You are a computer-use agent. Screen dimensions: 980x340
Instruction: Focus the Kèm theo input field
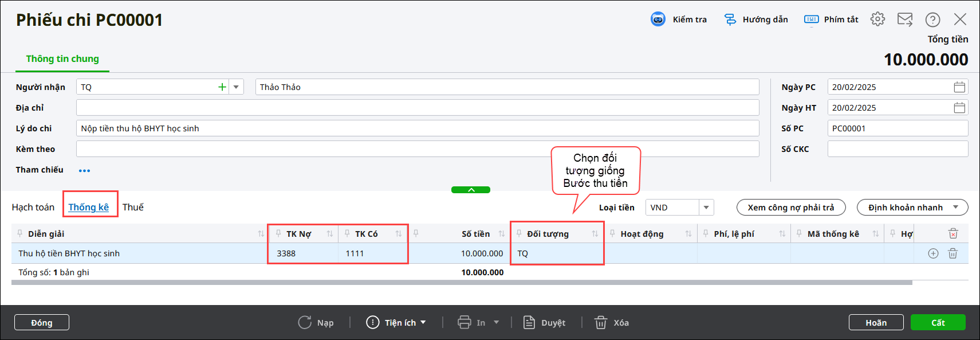418,149
